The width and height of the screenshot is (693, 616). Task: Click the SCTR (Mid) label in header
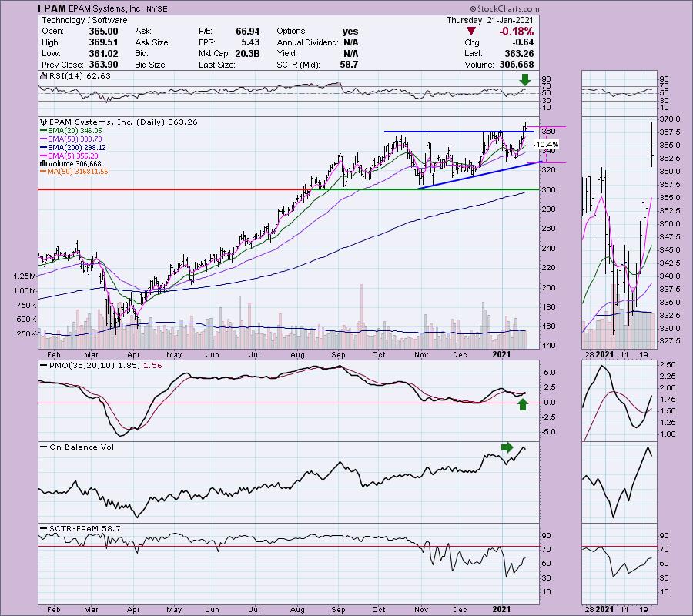[298, 65]
